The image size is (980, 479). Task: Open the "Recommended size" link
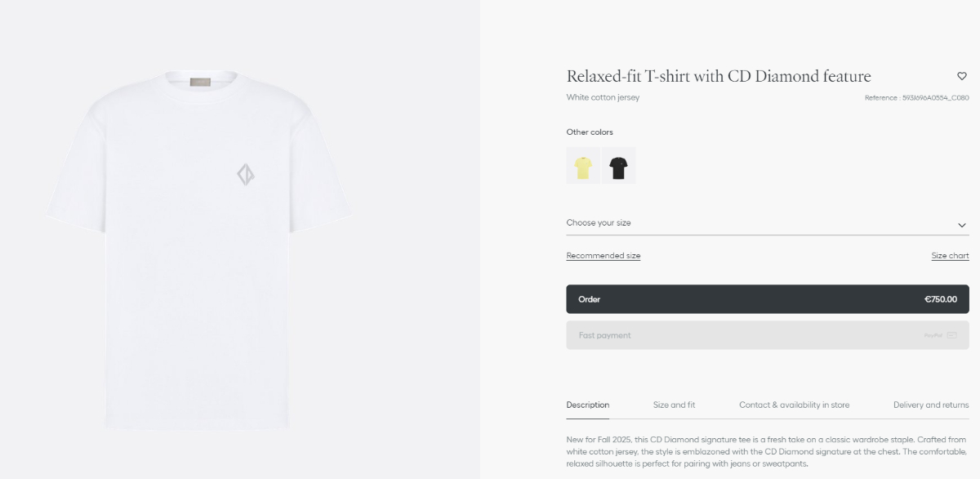coord(603,256)
